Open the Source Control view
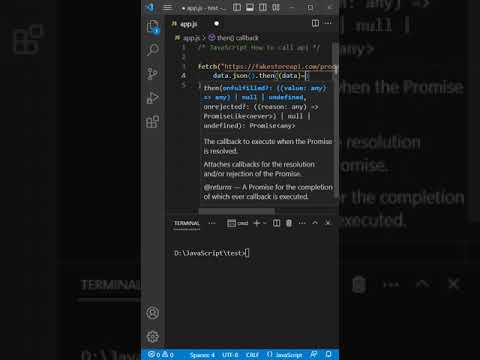Image resolution: width=480 pixels, height=360 pixels. (153, 74)
